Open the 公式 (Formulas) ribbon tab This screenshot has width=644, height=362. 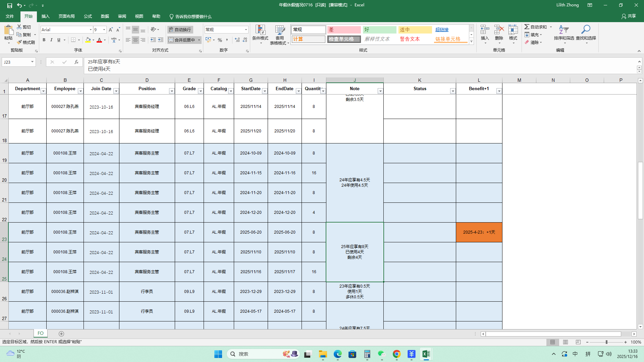coord(88,16)
